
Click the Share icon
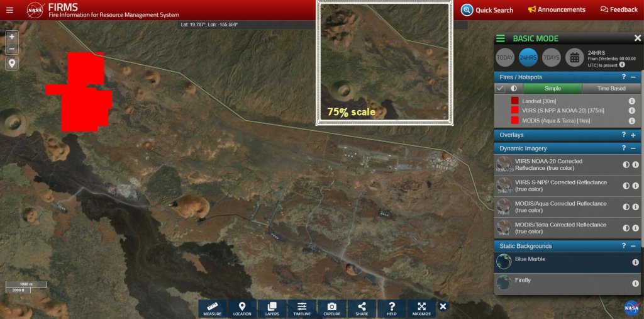(x=362, y=308)
